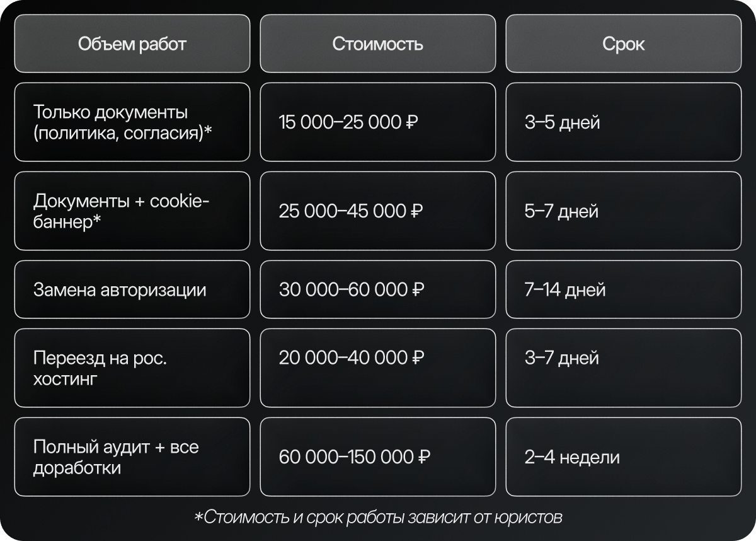The height and width of the screenshot is (541, 756).
Task: Select the 3–5 дней duration cell
Action: [x=624, y=122]
